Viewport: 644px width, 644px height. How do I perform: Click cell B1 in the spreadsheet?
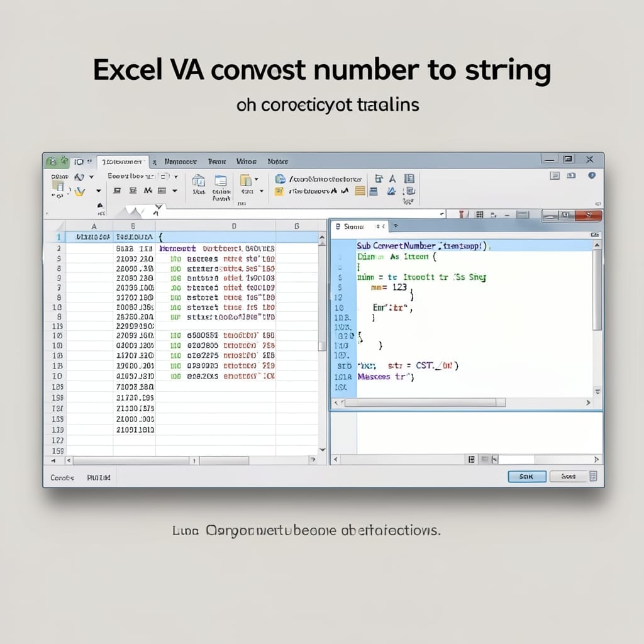135,237
